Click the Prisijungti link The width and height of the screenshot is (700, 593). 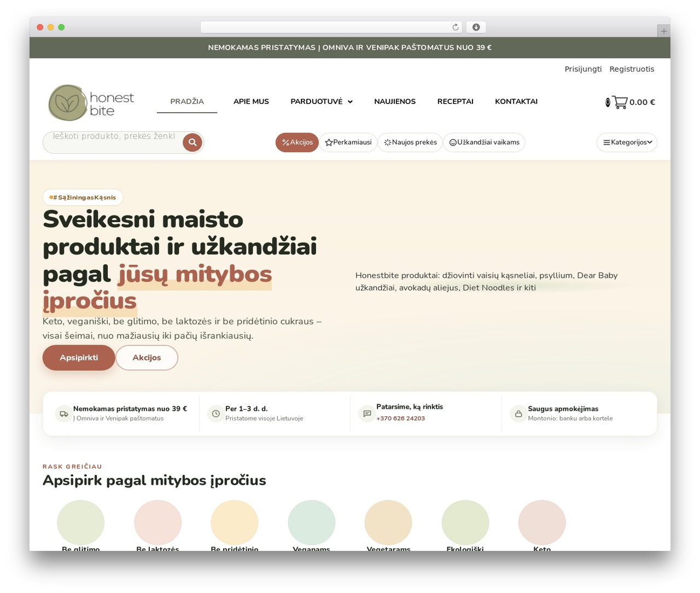[583, 69]
